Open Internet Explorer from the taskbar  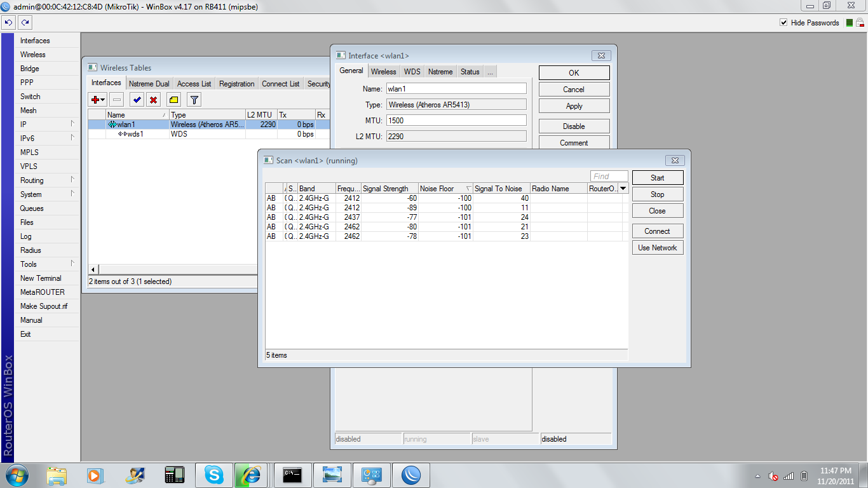(x=251, y=475)
